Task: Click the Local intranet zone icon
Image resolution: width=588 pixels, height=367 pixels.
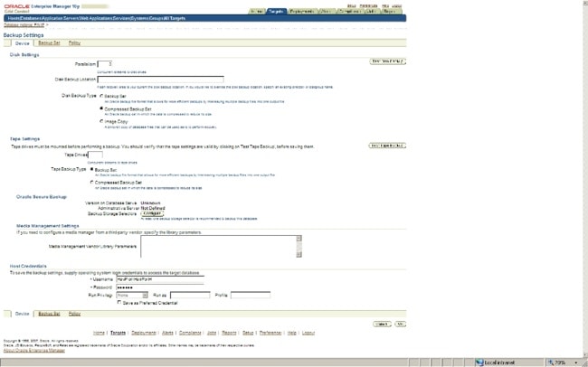Action: click(x=479, y=362)
